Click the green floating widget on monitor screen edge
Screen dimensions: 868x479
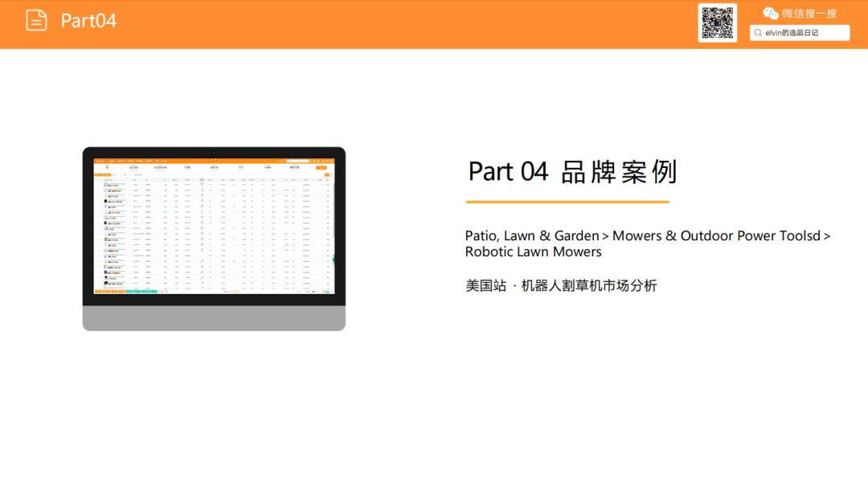pyautogui.click(x=334, y=260)
